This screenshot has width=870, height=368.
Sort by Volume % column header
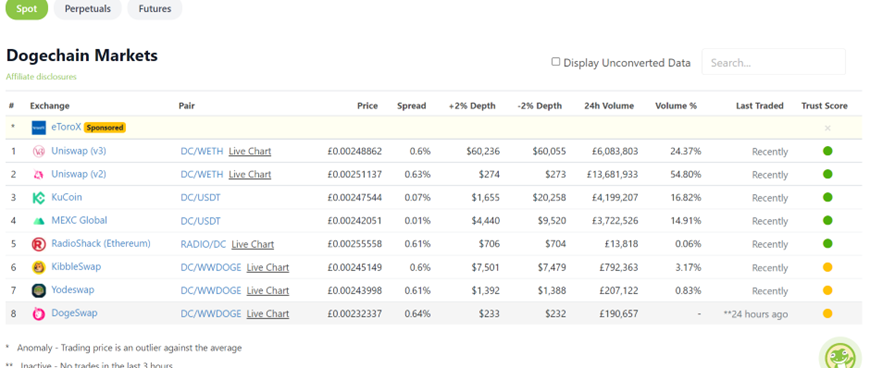coord(676,105)
